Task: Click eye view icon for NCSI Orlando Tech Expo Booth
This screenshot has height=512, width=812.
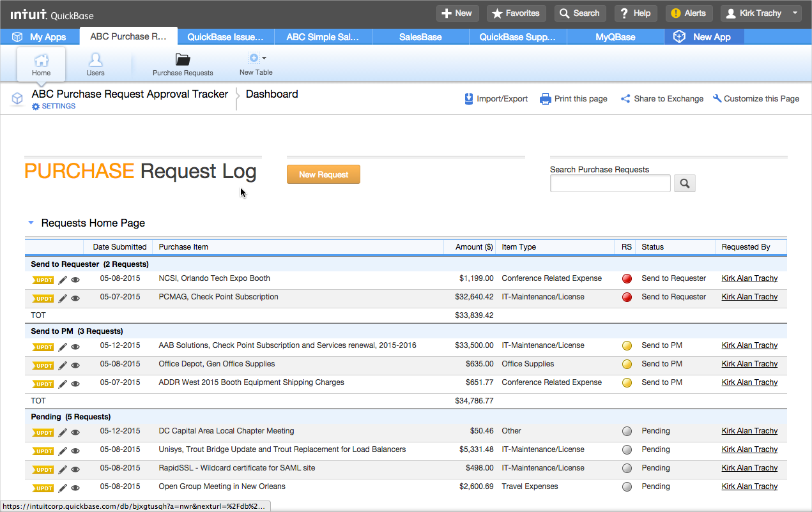Action: (x=75, y=280)
